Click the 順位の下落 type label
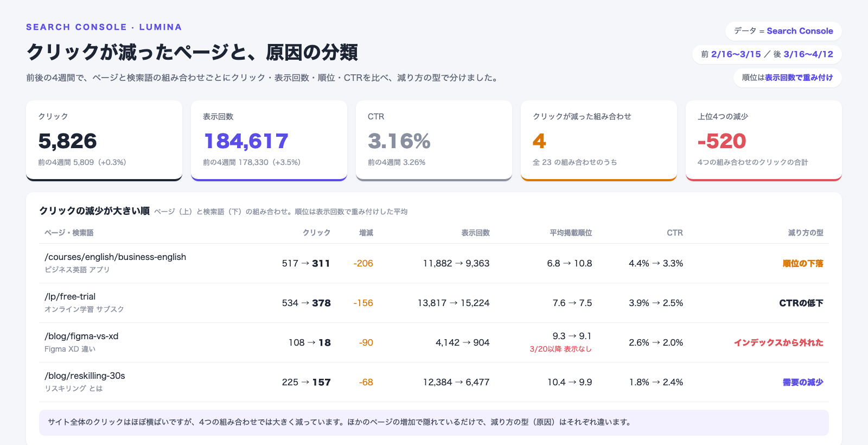The width and height of the screenshot is (868, 445). 803,263
